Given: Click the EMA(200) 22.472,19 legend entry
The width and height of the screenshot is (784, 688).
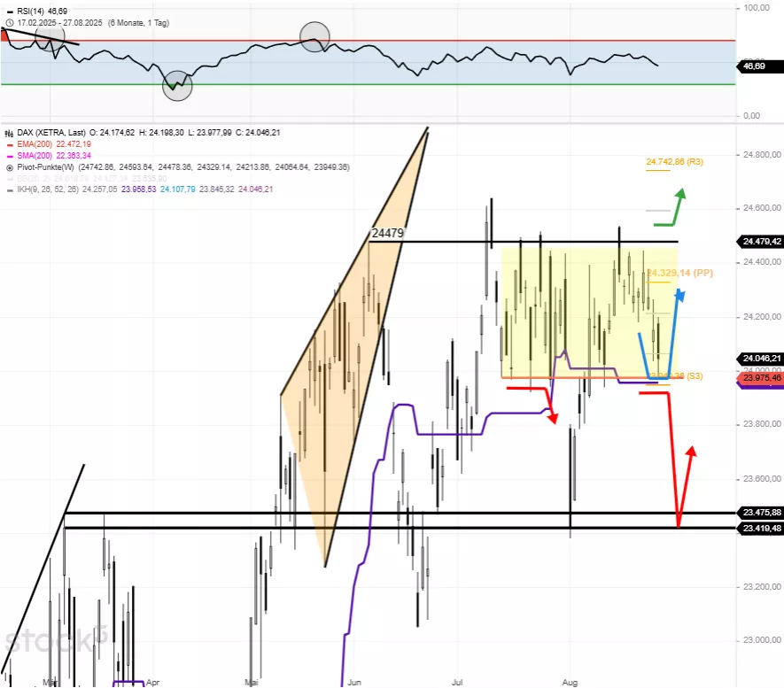Looking at the screenshot, I should (x=54, y=144).
